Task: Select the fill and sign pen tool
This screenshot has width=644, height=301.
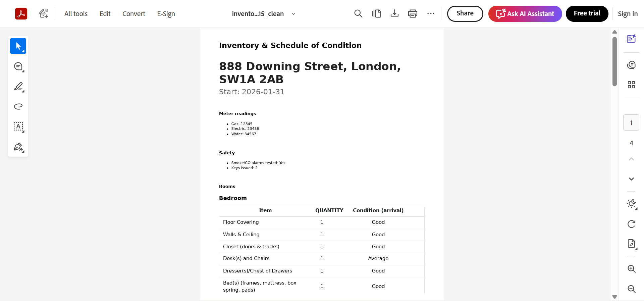Action: pos(18,147)
